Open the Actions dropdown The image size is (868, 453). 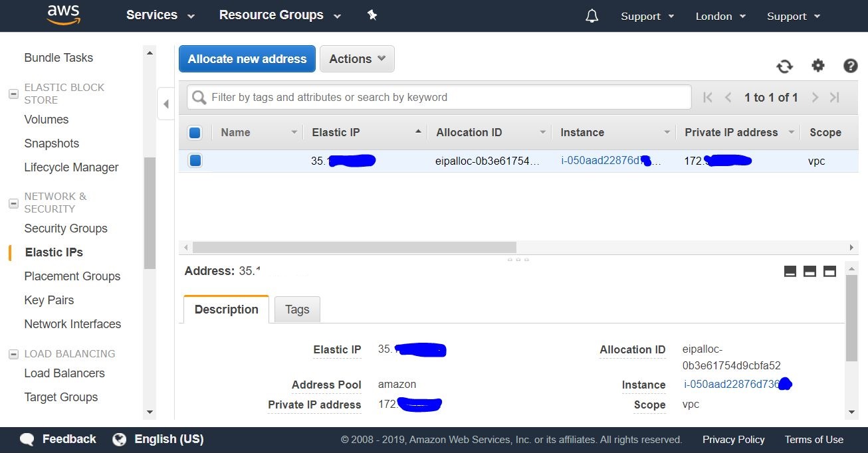(357, 58)
